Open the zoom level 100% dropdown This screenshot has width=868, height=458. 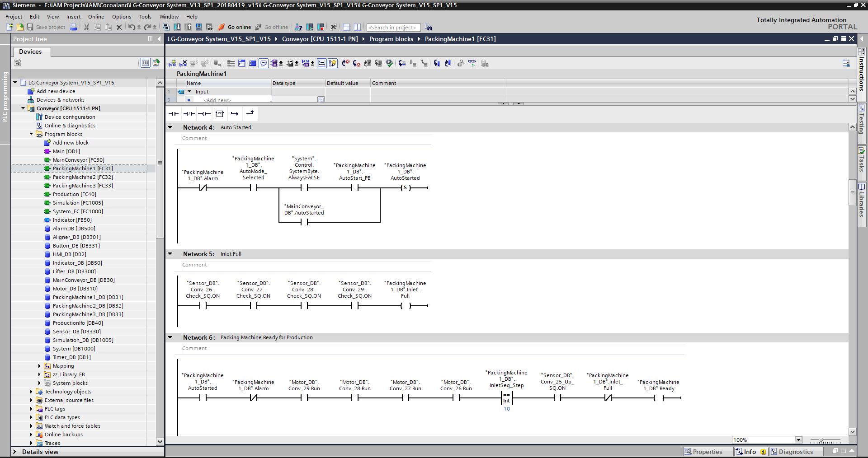tap(798, 440)
